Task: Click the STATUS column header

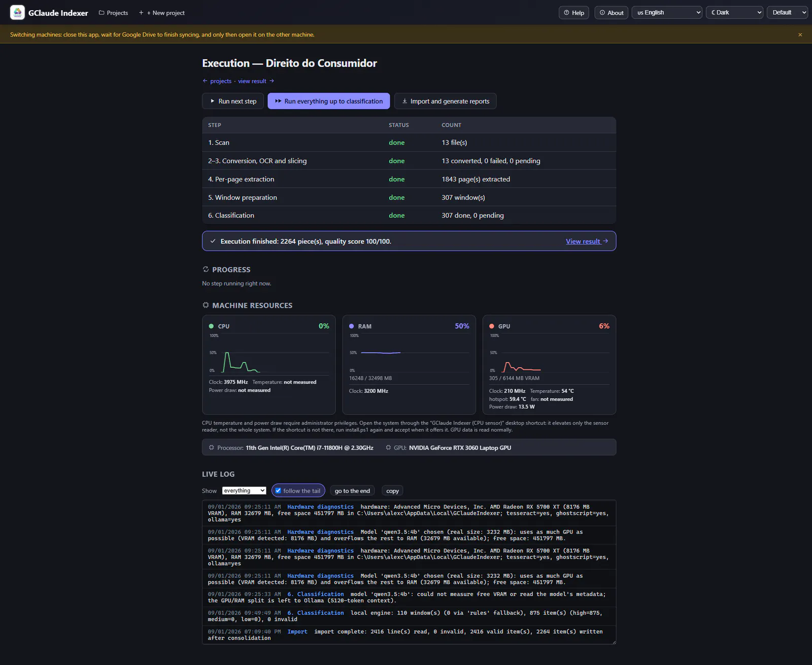Action: [x=398, y=125]
